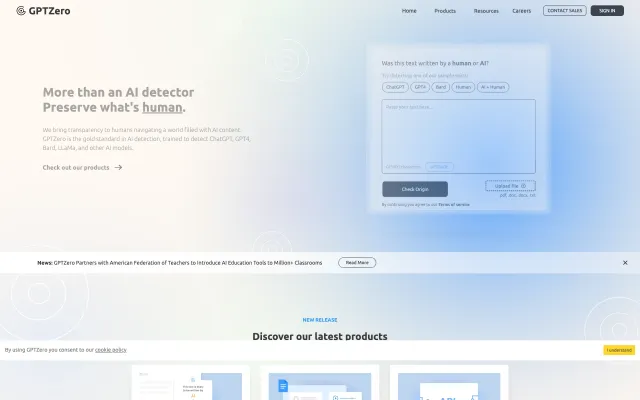The image size is (640, 400).
Task: Accept cookies with I understand button
Action: click(x=618, y=350)
